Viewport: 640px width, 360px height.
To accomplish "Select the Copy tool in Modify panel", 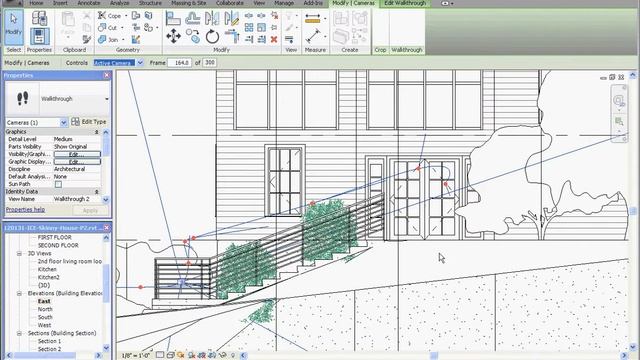I will (192, 36).
